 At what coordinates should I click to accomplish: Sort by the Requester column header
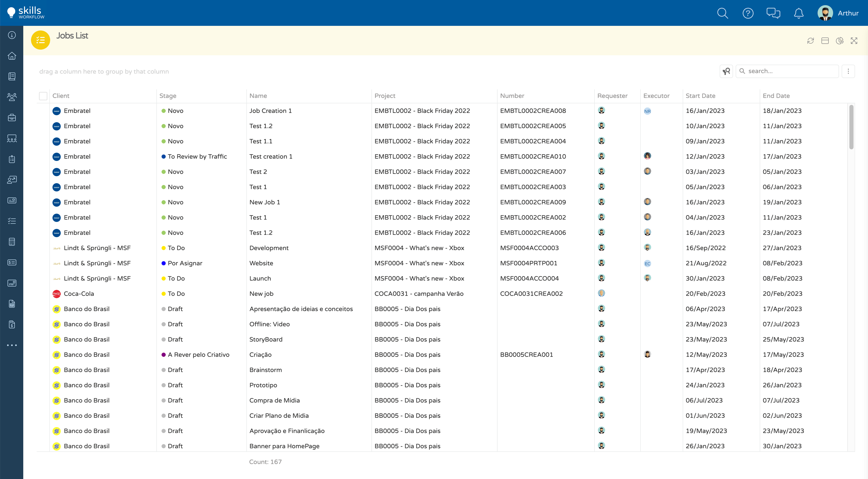tap(612, 96)
